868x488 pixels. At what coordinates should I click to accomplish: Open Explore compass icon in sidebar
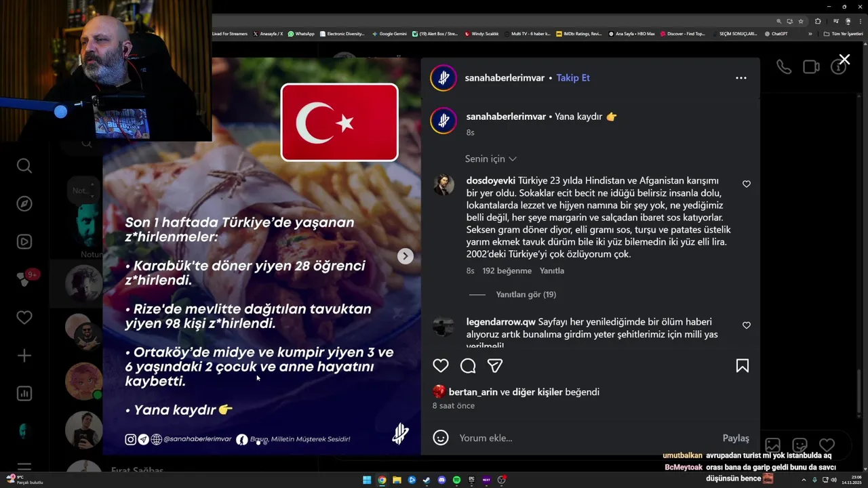(24, 204)
